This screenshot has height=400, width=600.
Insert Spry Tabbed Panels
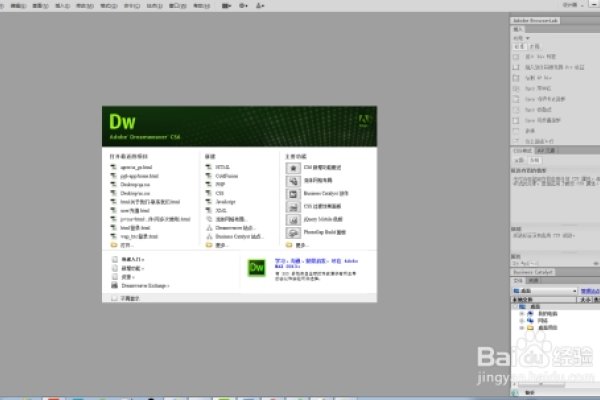(x=545, y=99)
